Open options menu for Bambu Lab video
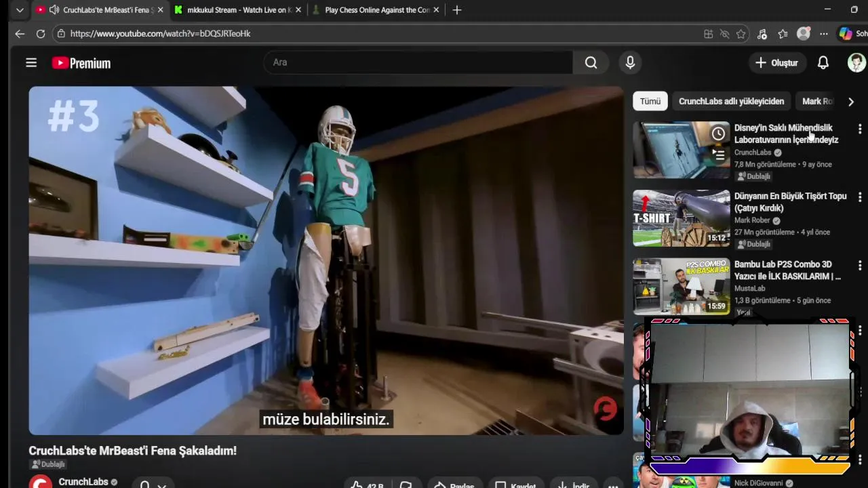The image size is (868, 488). (x=860, y=266)
